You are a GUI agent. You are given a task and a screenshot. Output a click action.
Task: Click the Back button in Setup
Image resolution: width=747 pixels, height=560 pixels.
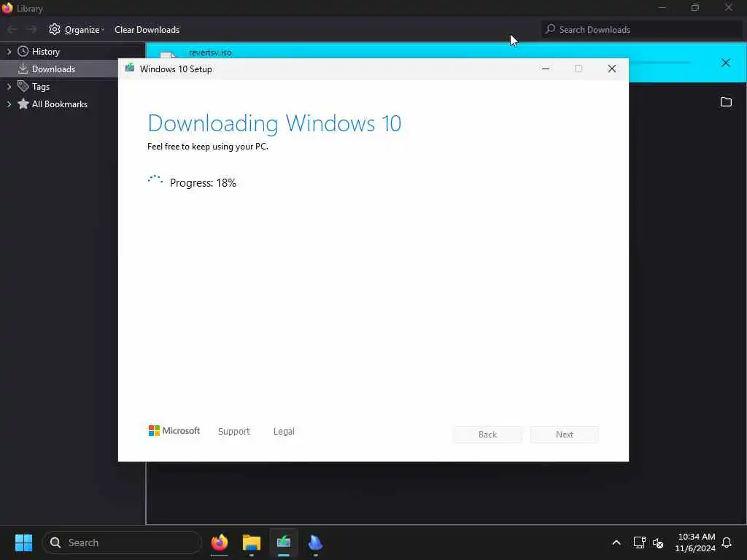coord(487,435)
